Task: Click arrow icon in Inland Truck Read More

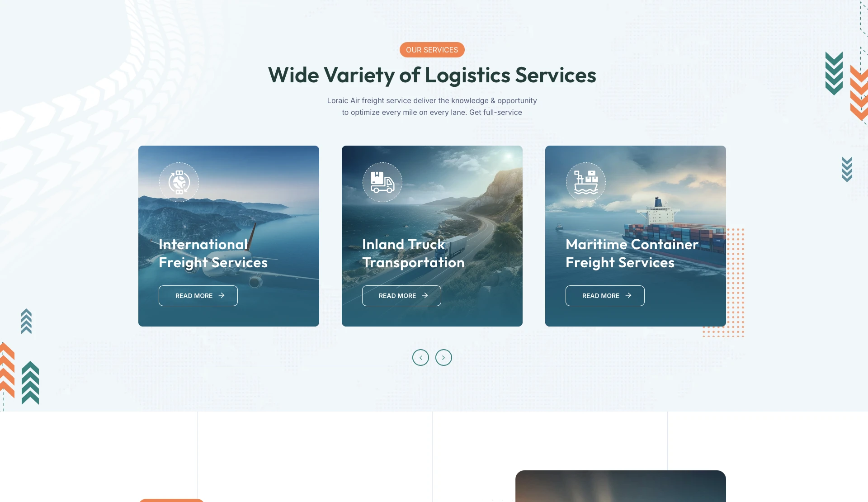Action: coord(425,295)
